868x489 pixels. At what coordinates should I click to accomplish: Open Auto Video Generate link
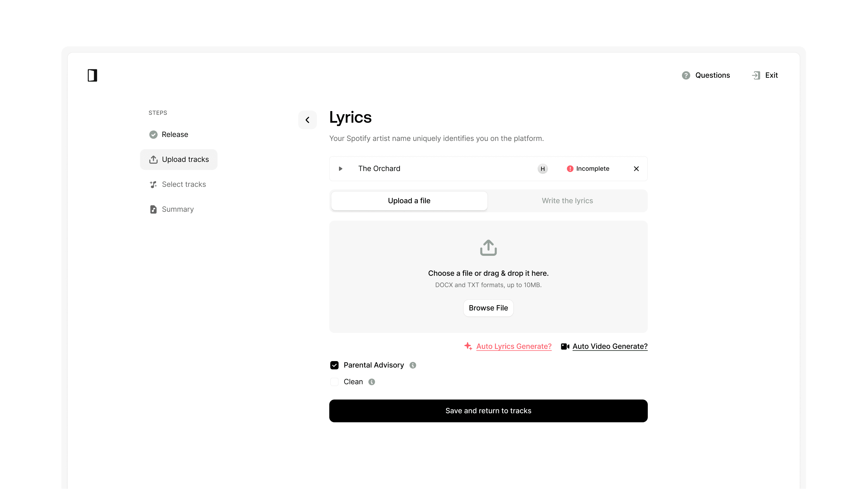pyautogui.click(x=610, y=346)
